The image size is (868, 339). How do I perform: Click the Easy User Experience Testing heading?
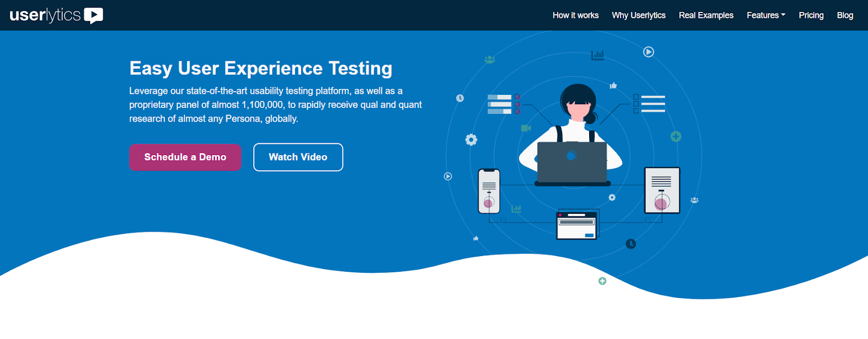coord(260,68)
